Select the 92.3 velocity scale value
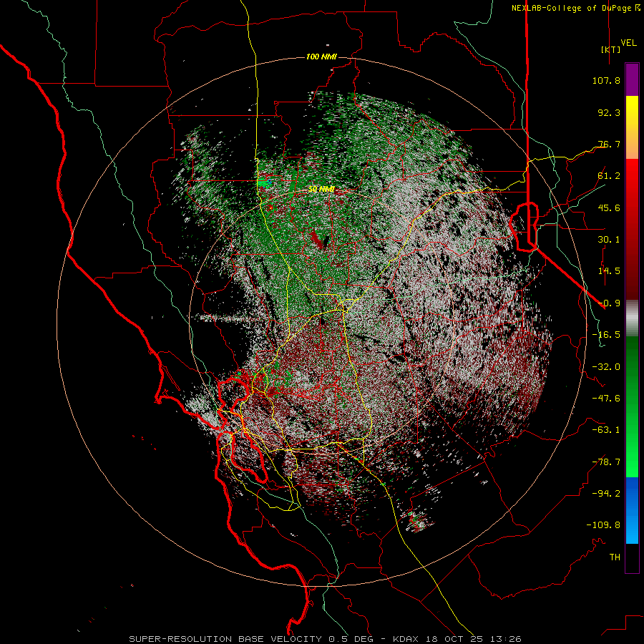This screenshot has height=644, width=644. coord(609,112)
